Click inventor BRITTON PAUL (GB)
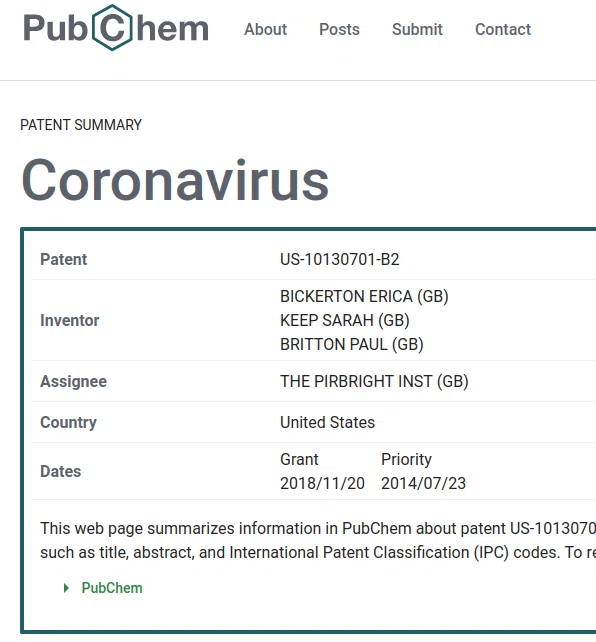 (351, 344)
